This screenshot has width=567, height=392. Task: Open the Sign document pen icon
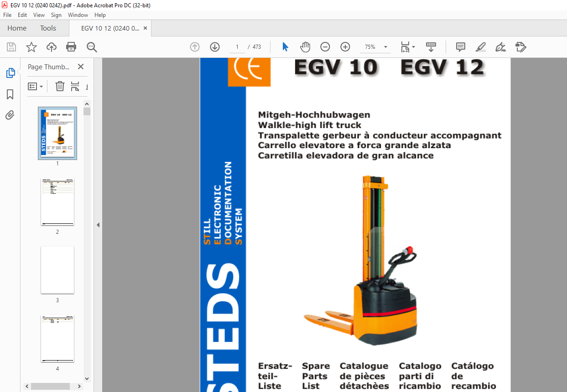[501, 47]
